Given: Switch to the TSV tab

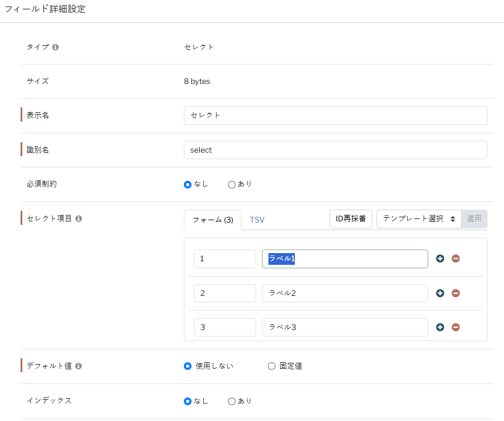Looking at the screenshot, I should [257, 220].
